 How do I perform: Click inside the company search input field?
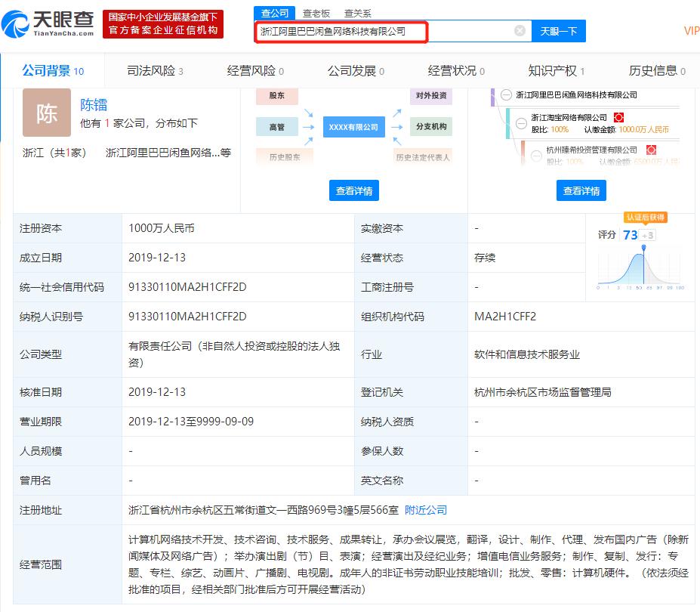point(378,31)
